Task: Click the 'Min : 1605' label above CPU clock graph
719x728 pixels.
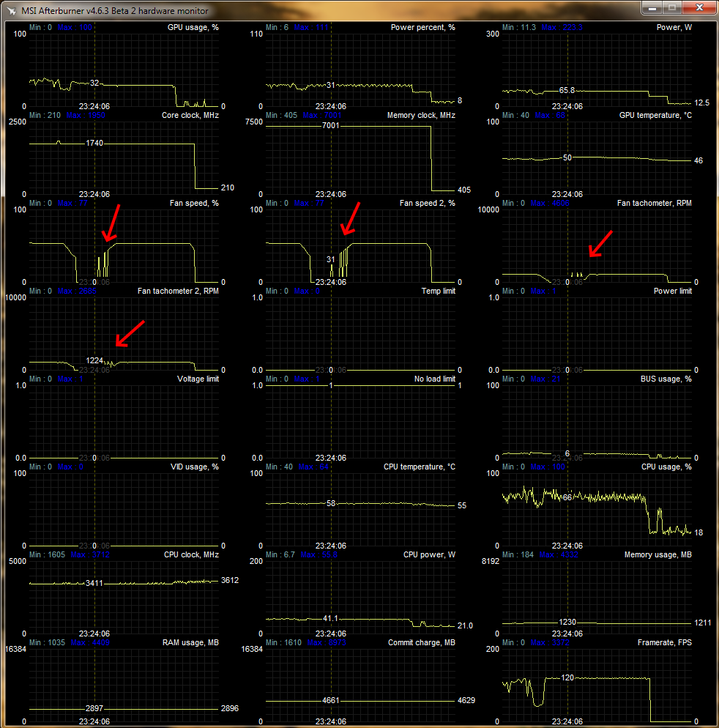Action: coord(47,554)
